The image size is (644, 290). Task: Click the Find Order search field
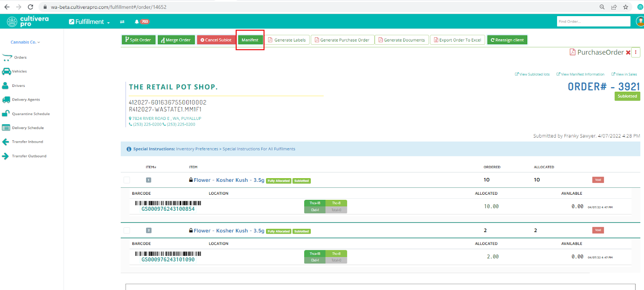coord(594,21)
